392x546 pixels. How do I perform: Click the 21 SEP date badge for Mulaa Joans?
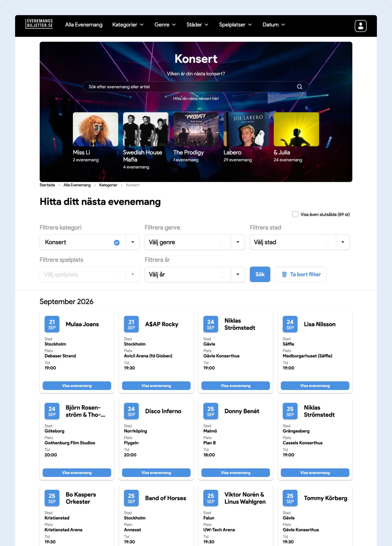(x=52, y=324)
